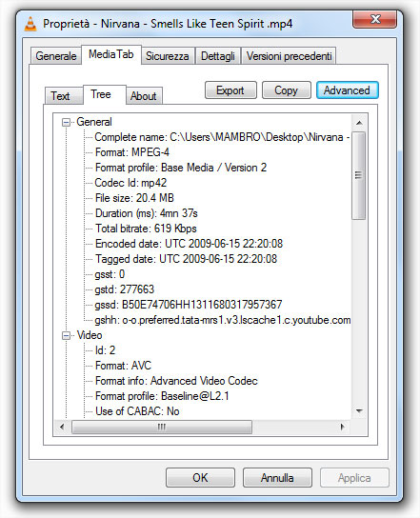Viewport: 420px width, 518px height.
Task: Select the Duration (ms): 4mn 37s row
Action: (x=147, y=213)
